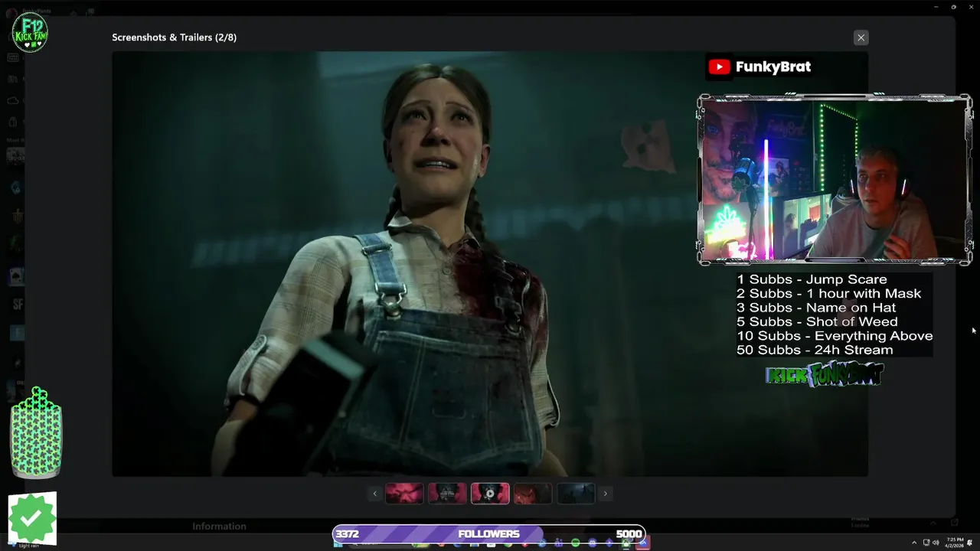This screenshot has height=551, width=980.
Task: Open the network status tray icon
Action: [x=926, y=543]
